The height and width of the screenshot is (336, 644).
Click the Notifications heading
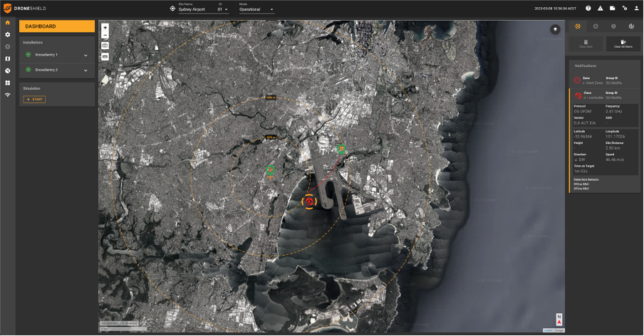[586, 65]
